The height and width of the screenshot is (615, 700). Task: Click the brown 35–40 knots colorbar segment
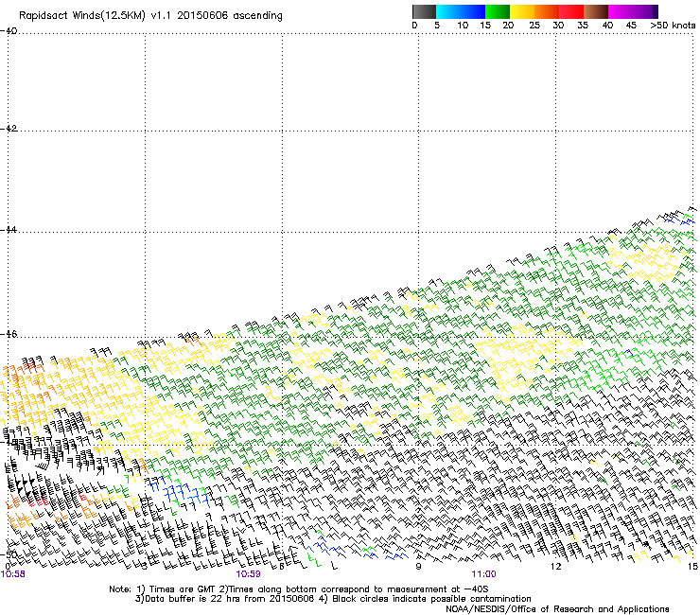click(x=596, y=11)
